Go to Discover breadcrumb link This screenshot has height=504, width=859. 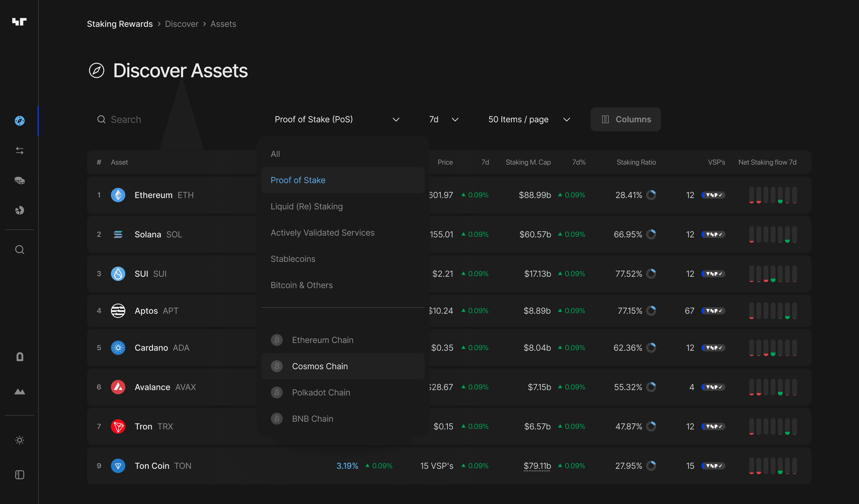click(181, 24)
